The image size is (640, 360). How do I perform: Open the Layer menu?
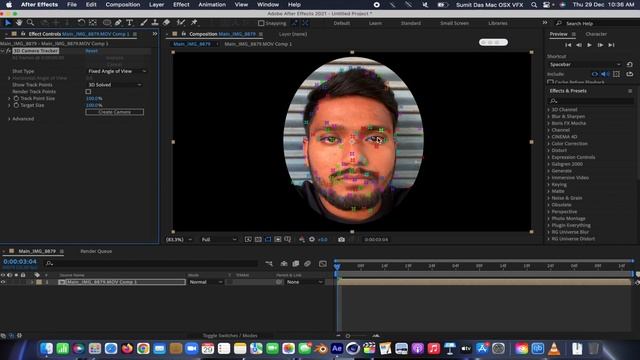pos(156,4)
